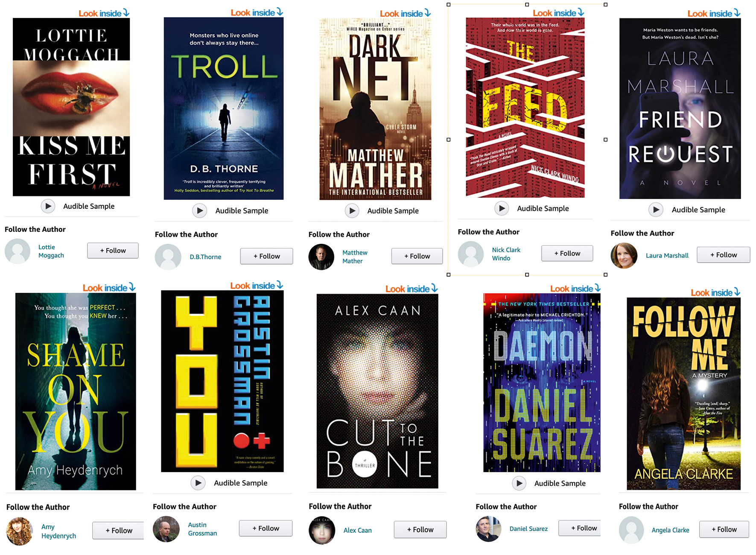Open Matthew Mather author link
The height and width of the screenshot is (555, 756).
pos(355,257)
